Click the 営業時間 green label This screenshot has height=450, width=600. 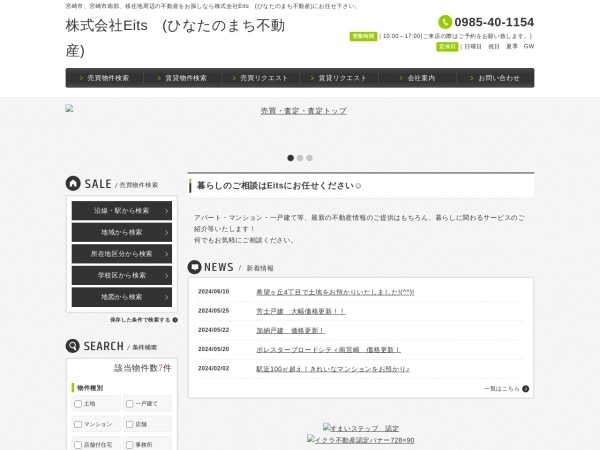pos(363,36)
